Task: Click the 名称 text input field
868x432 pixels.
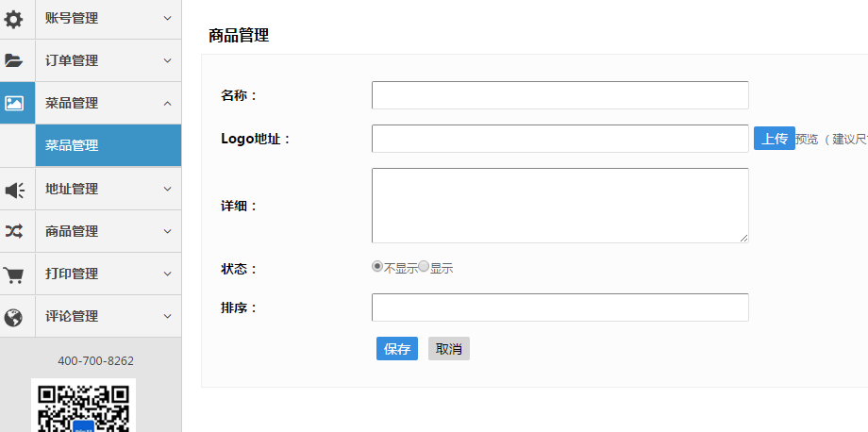Action: (x=560, y=95)
